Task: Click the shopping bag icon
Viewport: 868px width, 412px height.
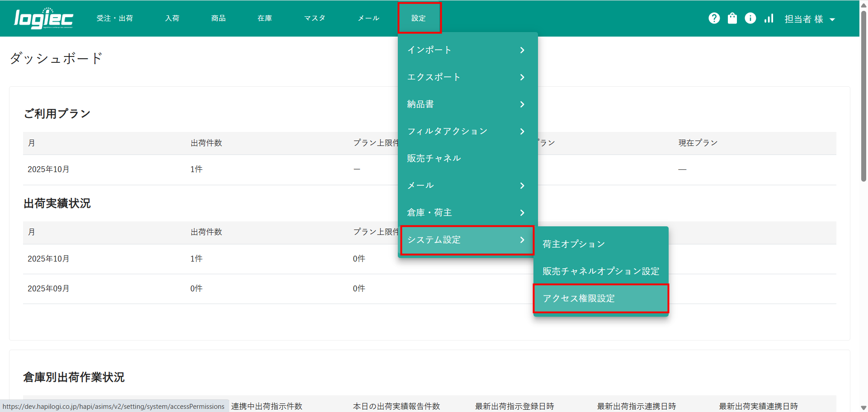Action: (x=732, y=18)
